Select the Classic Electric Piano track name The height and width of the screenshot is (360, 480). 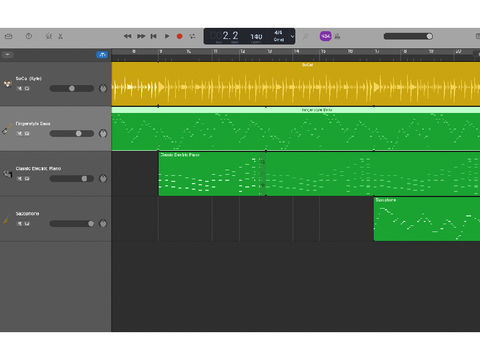38,169
